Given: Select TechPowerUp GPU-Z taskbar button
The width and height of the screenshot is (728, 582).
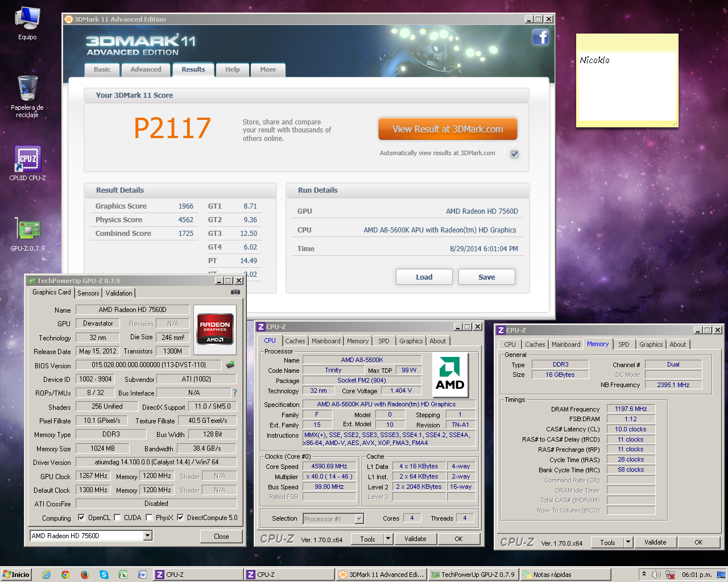Looking at the screenshot, I should tap(473, 575).
